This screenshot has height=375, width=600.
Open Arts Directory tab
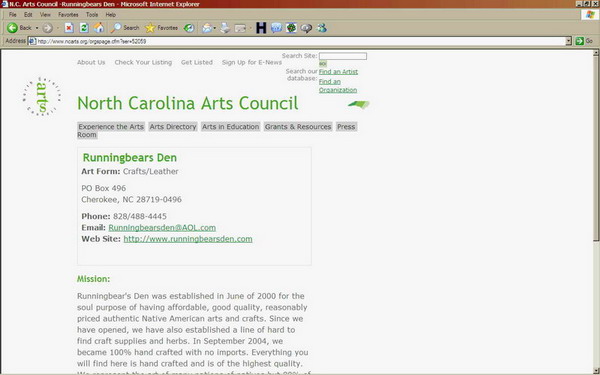[173, 127]
